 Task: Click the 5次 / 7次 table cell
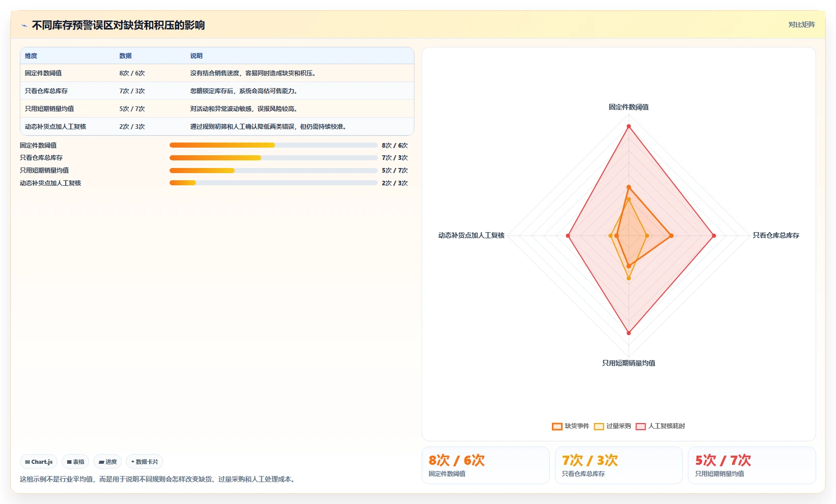(x=132, y=109)
